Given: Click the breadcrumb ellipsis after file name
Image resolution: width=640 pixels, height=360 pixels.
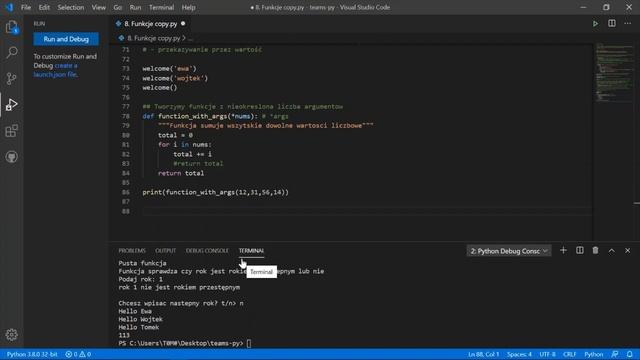Looking at the screenshot, I should click(x=190, y=38).
